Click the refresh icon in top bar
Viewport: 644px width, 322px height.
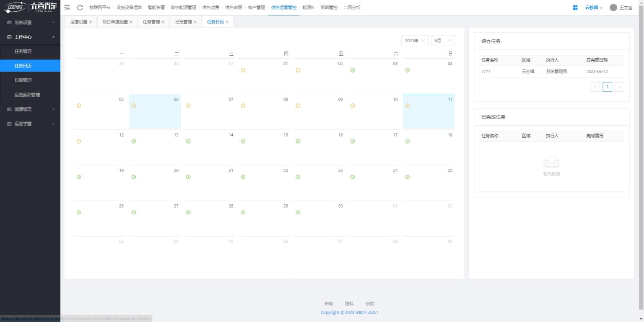pyautogui.click(x=80, y=8)
